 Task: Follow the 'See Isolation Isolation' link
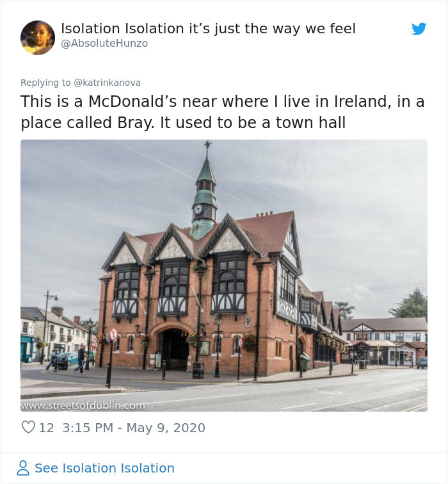(104, 468)
